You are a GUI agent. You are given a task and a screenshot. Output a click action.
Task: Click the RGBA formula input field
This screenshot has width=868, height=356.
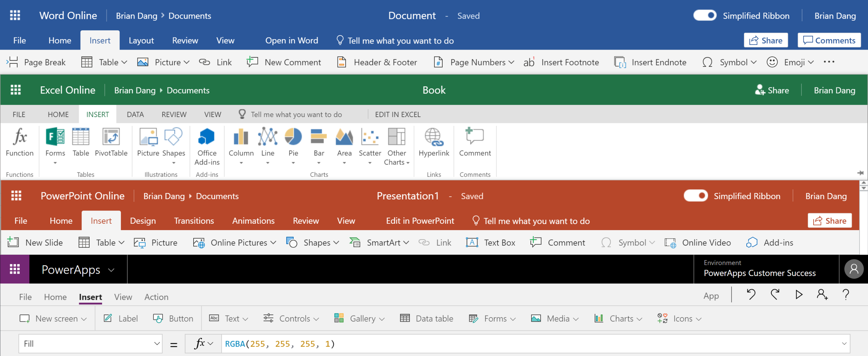(x=507, y=344)
